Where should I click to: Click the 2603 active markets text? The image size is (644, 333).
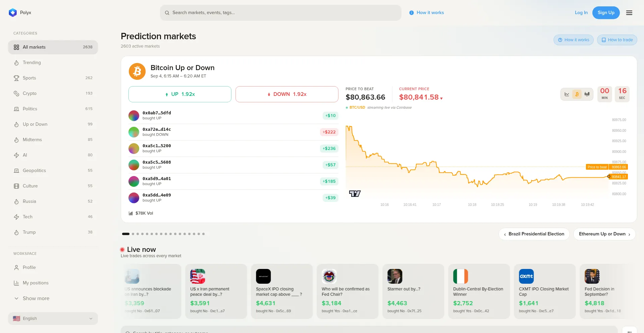pos(140,46)
